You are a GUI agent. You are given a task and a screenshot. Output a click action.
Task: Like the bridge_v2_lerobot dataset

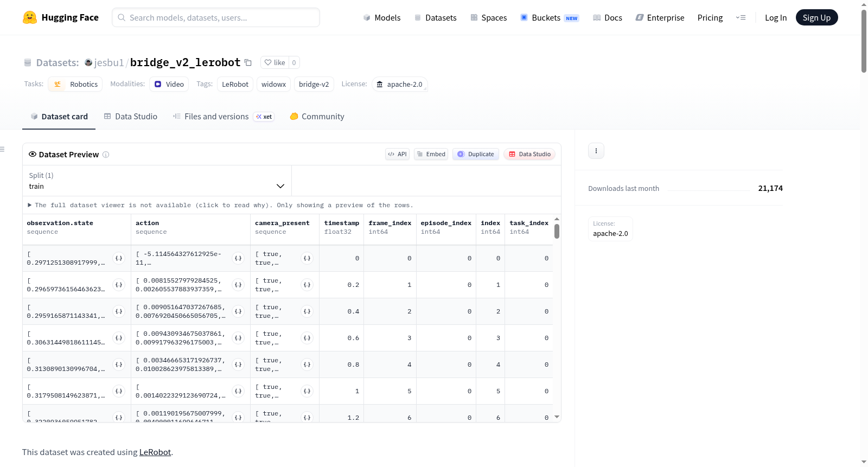275,62
